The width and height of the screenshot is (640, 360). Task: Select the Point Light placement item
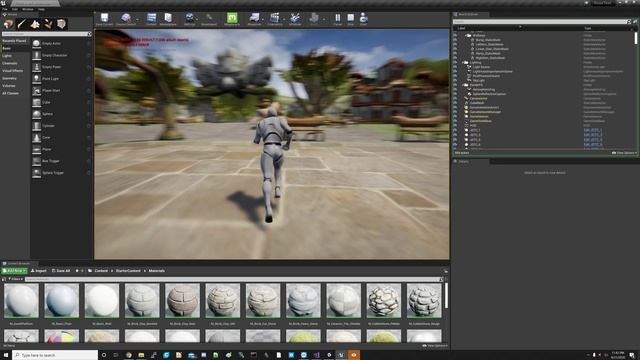pyautogui.click(x=61, y=78)
